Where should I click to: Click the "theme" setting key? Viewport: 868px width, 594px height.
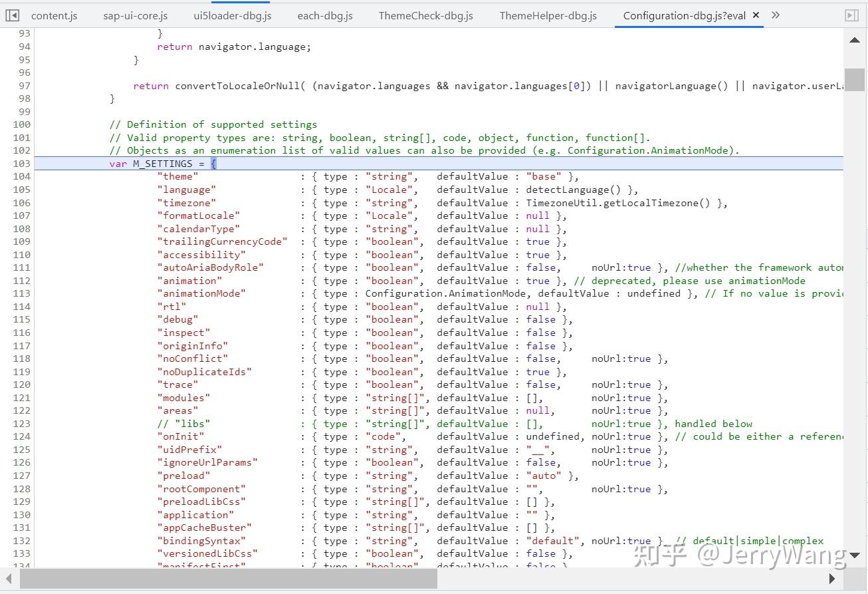click(177, 176)
